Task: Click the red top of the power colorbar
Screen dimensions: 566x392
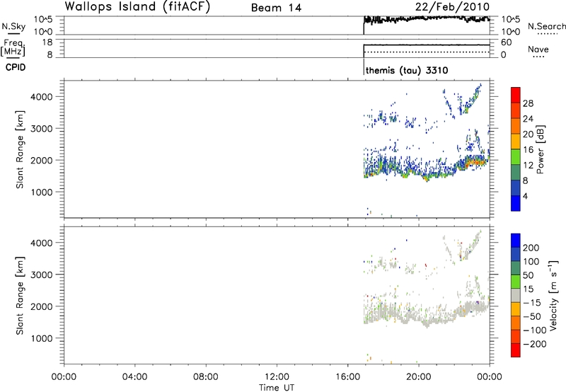Action: (x=516, y=95)
